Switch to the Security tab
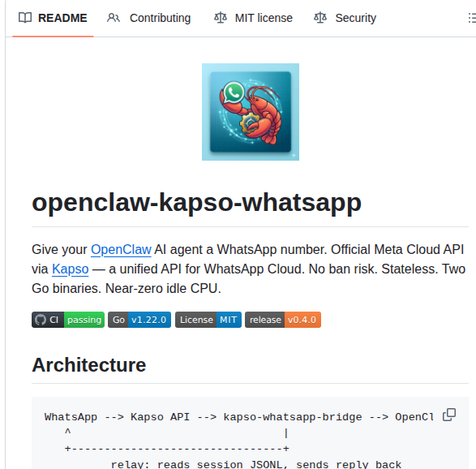This screenshot has width=476, height=469. point(345,18)
